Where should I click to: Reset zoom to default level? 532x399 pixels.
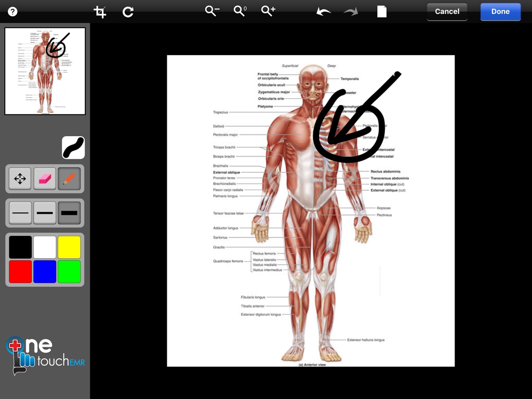click(240, 11)
